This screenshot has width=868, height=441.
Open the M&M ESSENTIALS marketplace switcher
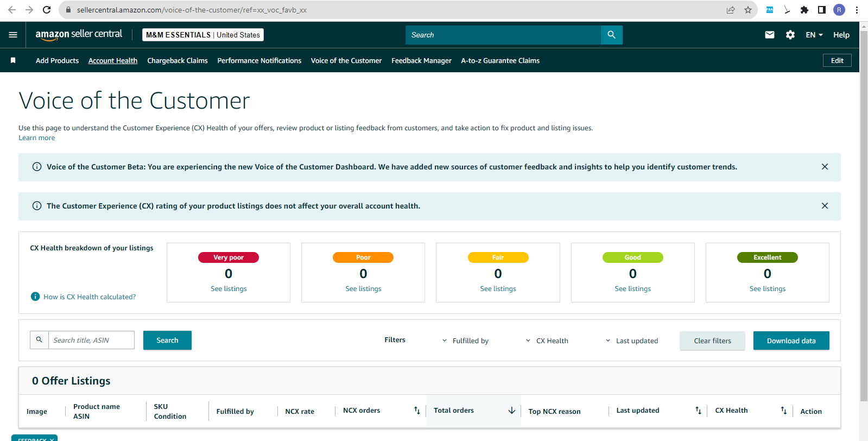(203, 35)
